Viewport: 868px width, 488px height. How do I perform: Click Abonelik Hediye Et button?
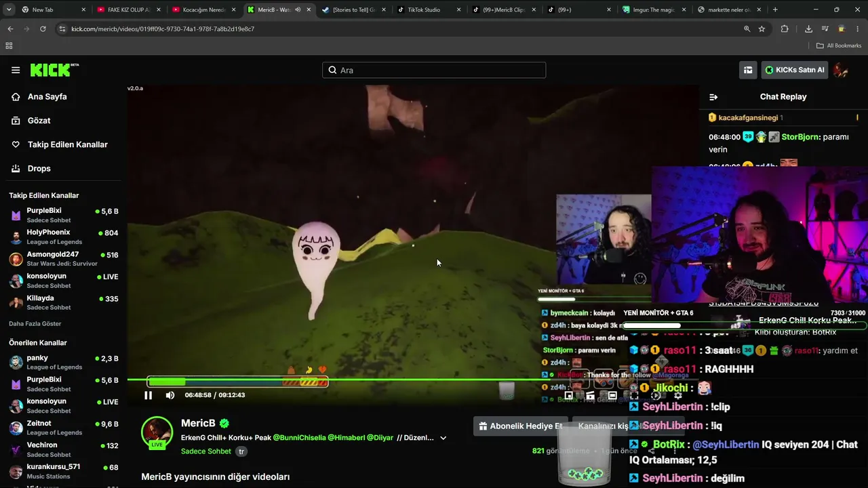point(521,426)
